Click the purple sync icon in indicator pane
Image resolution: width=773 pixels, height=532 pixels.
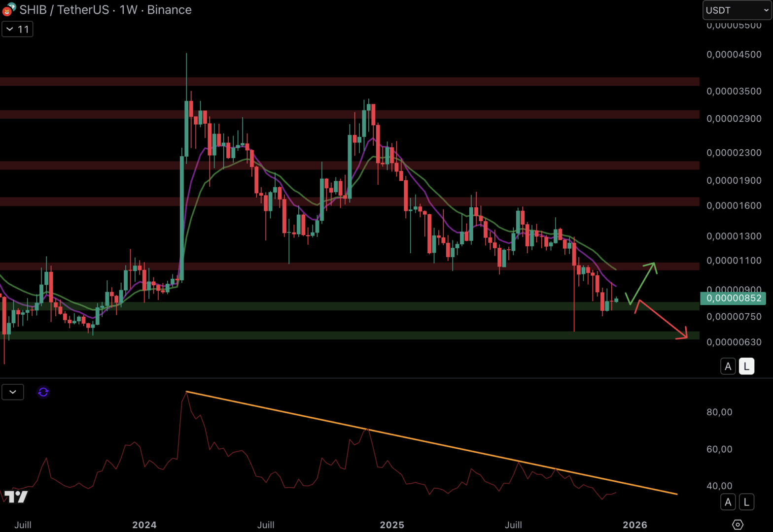(43, 392)
